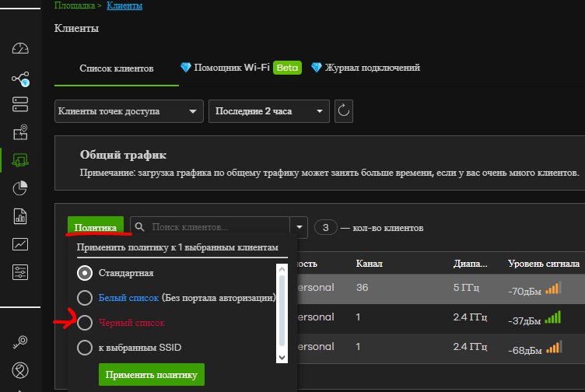Click policy list scrollbar down arrow
The width and height of the screenshot is (585, 392).
pyautogui.click(x=282, y=358)
